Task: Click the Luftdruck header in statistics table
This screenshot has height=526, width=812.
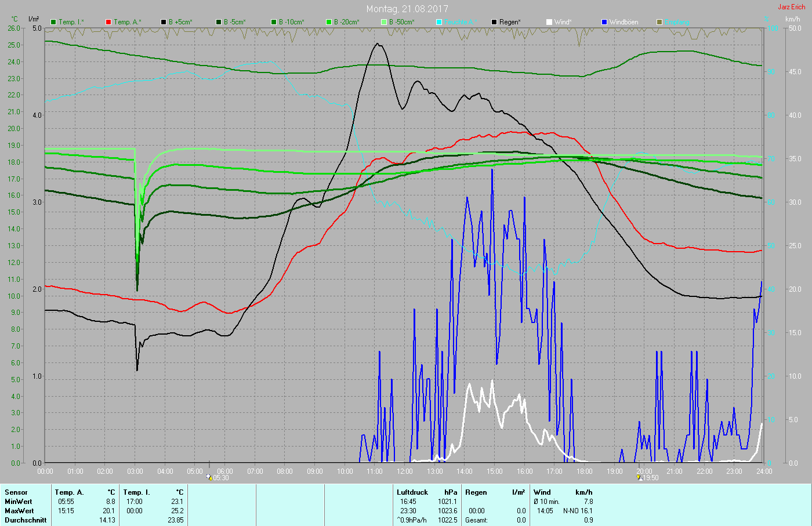Action: click(x=412, y=492)
